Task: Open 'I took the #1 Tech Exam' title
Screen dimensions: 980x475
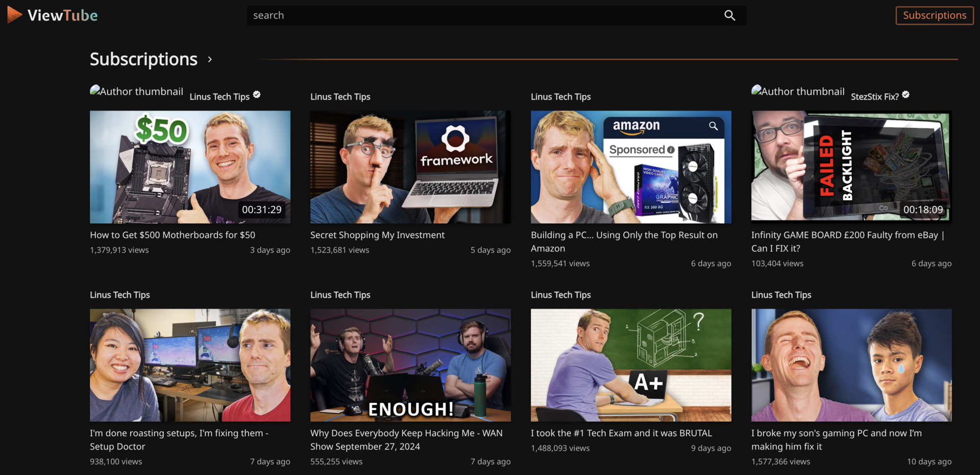Action: (621, 433)
